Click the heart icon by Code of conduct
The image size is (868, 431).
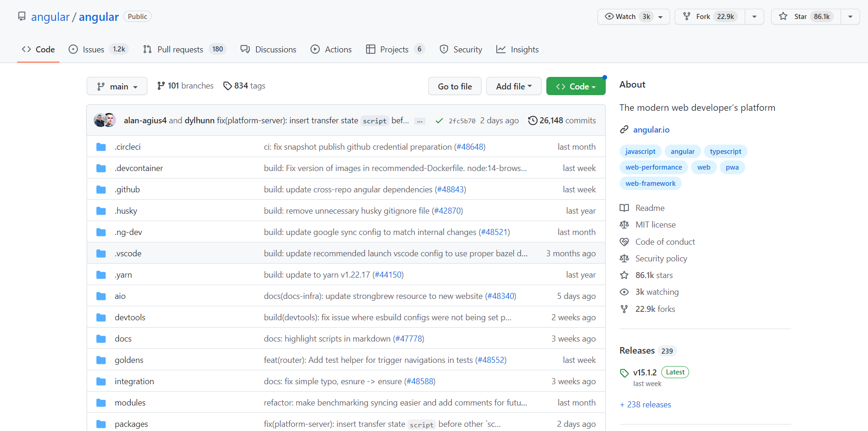coord(624,242)
